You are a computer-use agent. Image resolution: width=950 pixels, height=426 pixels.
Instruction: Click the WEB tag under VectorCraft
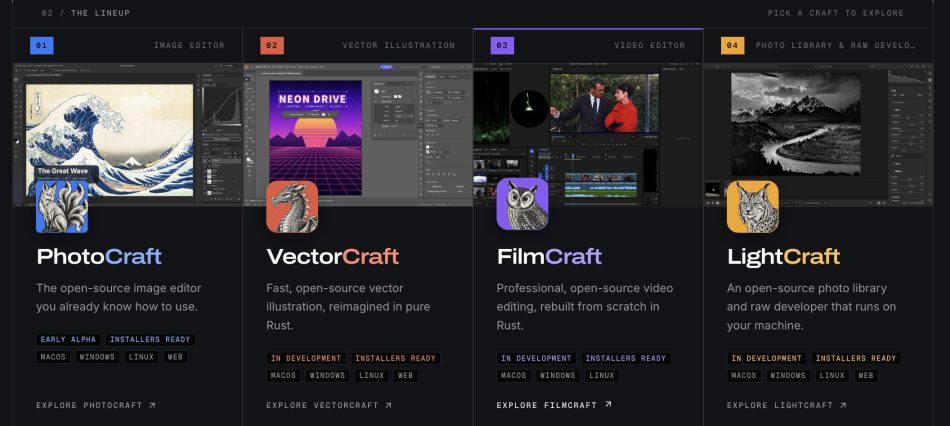(x=405, y=376)
